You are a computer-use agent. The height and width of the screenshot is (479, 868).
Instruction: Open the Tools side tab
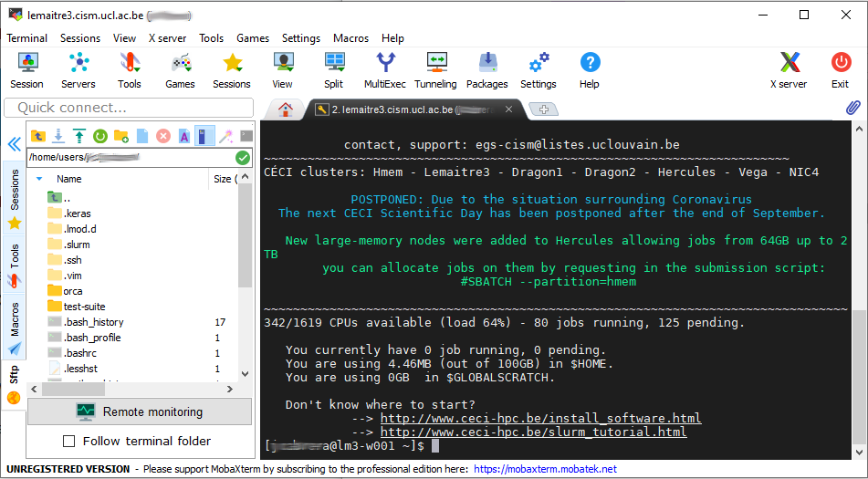[14, 265]
